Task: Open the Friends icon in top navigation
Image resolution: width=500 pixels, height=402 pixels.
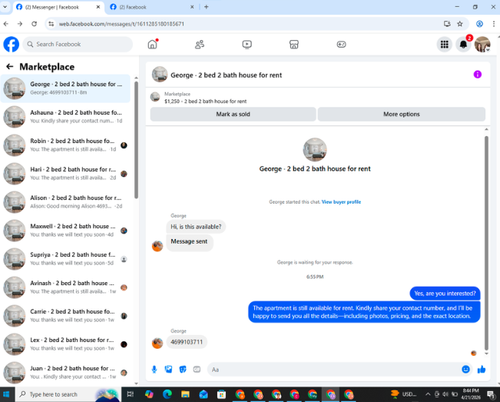Action: pyautogui.click(x=200, y=44)
